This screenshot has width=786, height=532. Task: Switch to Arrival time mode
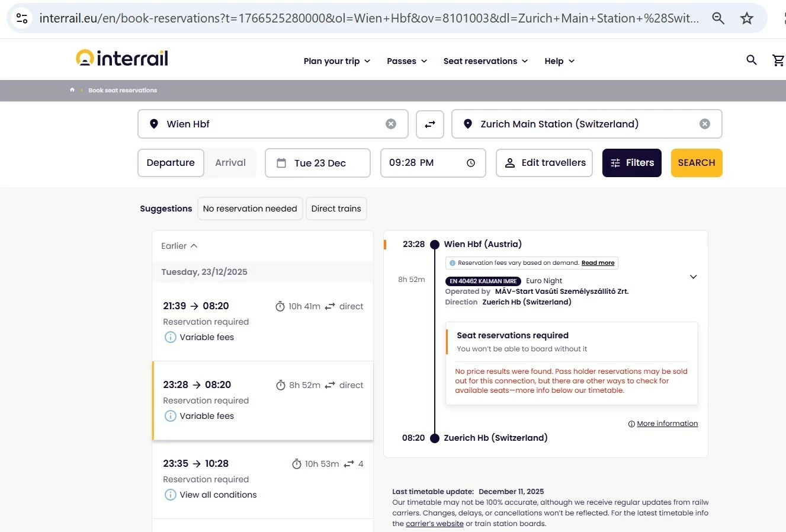(230, 163)
